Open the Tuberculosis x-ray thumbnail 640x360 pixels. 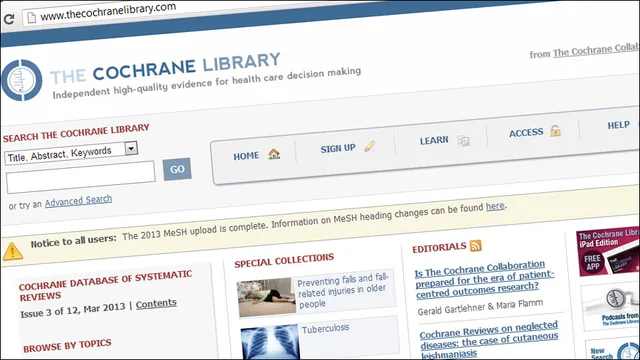[x=270, y=342]
